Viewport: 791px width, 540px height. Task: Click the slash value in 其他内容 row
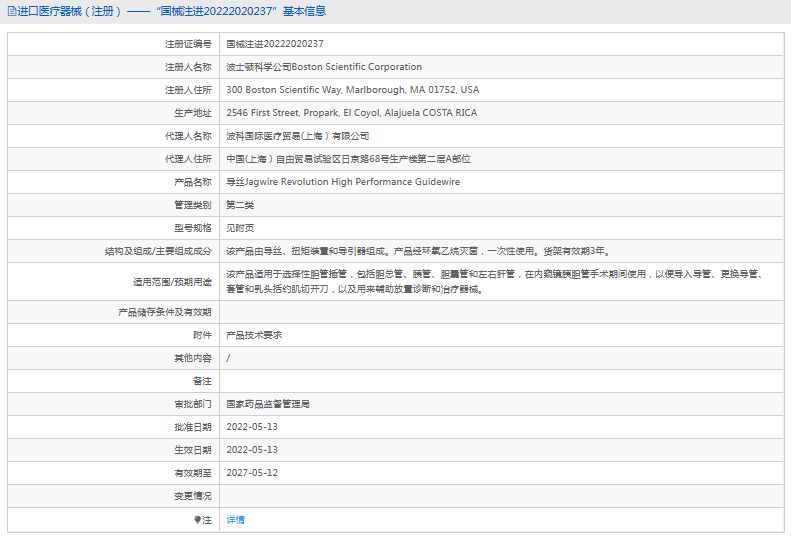click(229, 358)
